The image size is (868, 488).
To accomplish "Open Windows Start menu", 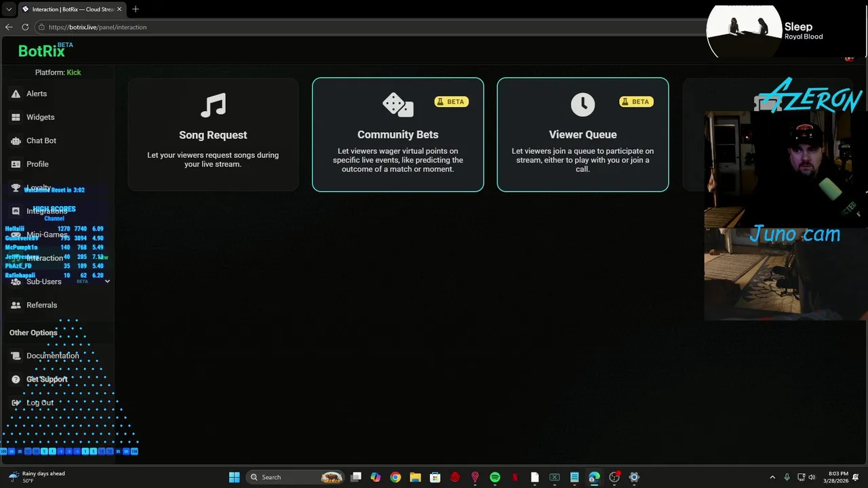I will pyautogui.click(x=234, y=477).
